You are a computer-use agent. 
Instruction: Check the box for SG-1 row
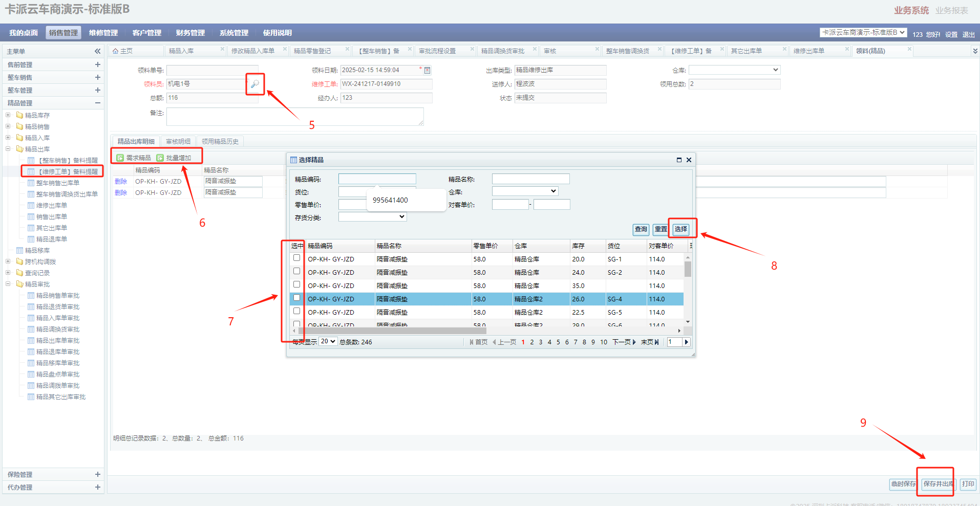[x=296, y=258]
